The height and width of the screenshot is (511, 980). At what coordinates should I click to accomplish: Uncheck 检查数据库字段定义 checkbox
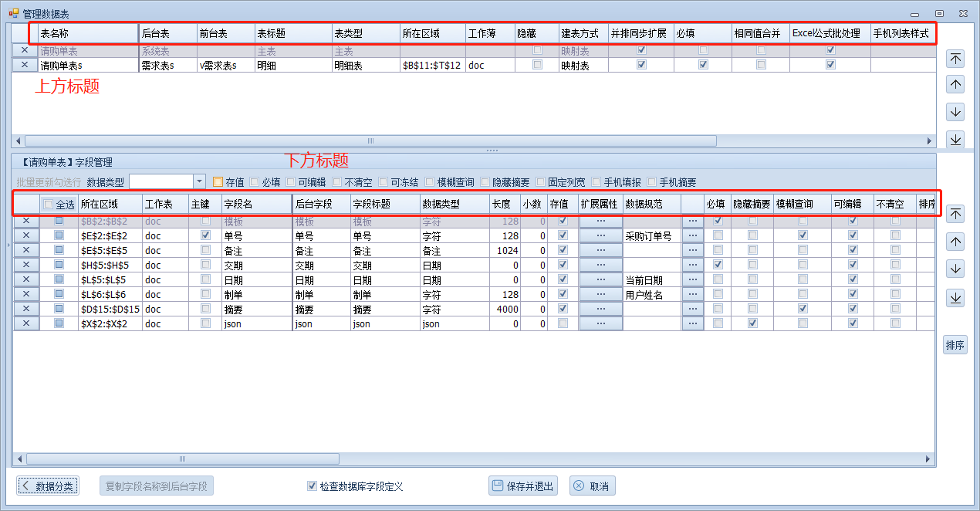point(312,486)
